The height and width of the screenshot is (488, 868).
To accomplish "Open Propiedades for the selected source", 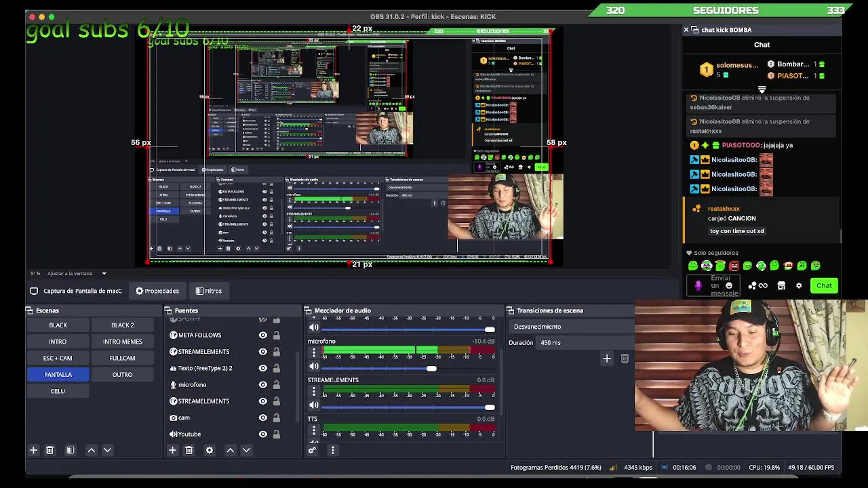I will [157, 291].
